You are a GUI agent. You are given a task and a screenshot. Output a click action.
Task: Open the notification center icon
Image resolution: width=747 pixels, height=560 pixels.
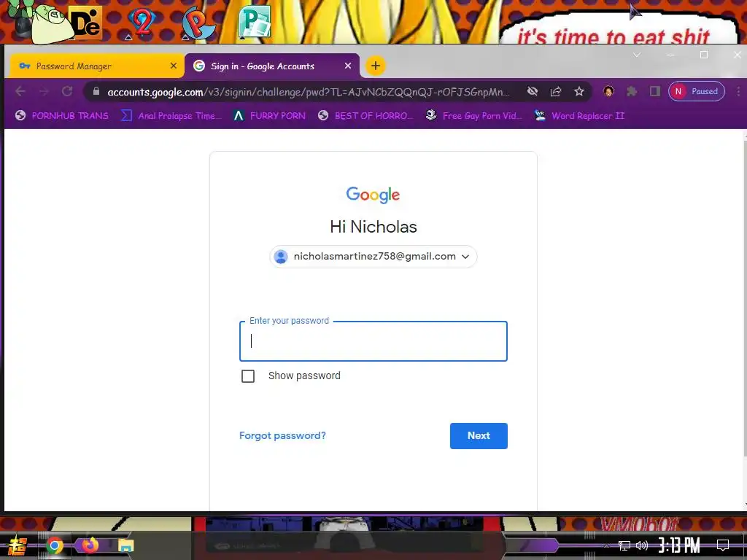[723, 545]
